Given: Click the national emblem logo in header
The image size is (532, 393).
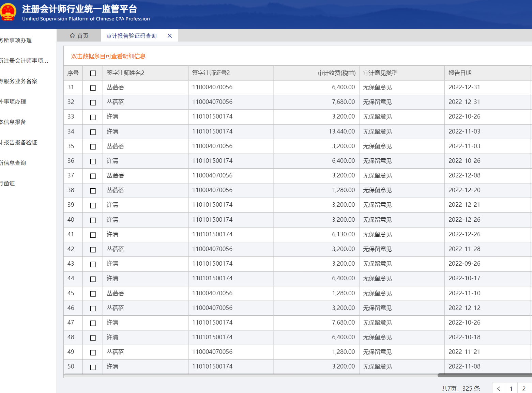Looking at the screenshot, I should [x=7, y=12].
